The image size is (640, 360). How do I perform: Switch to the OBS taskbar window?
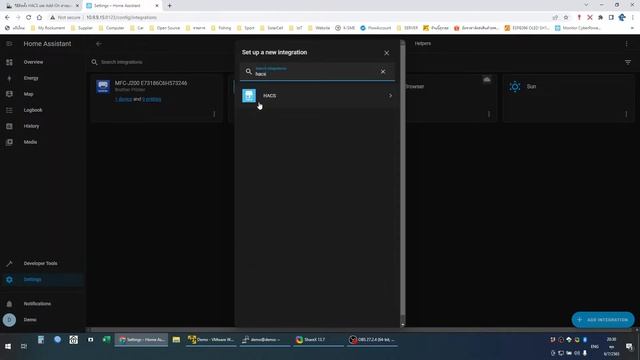click(x=373, y=340)
